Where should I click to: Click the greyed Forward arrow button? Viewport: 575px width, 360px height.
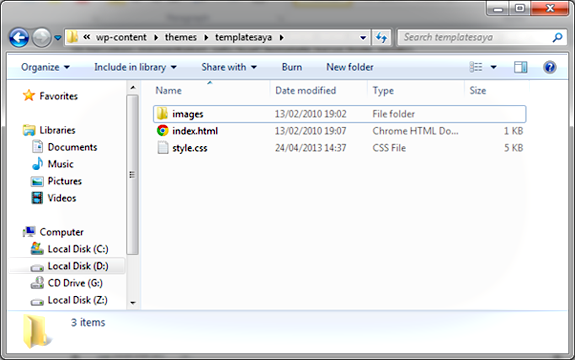click(41, 37)
